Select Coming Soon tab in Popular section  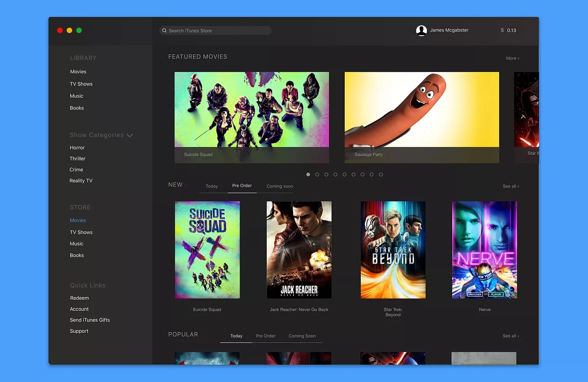[302, 336]
